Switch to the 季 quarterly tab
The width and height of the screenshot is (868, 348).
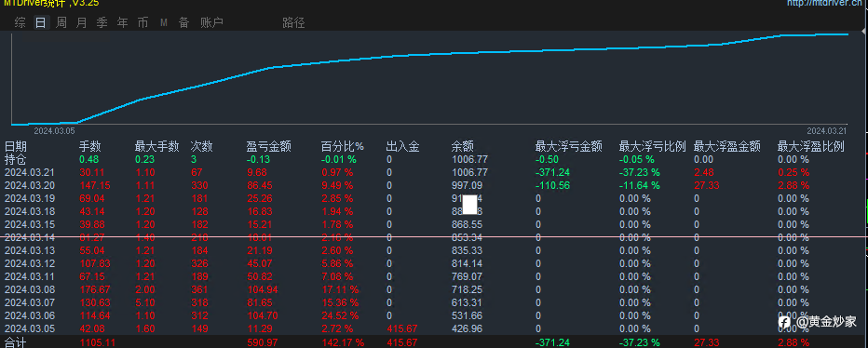(x=102, y=22)
